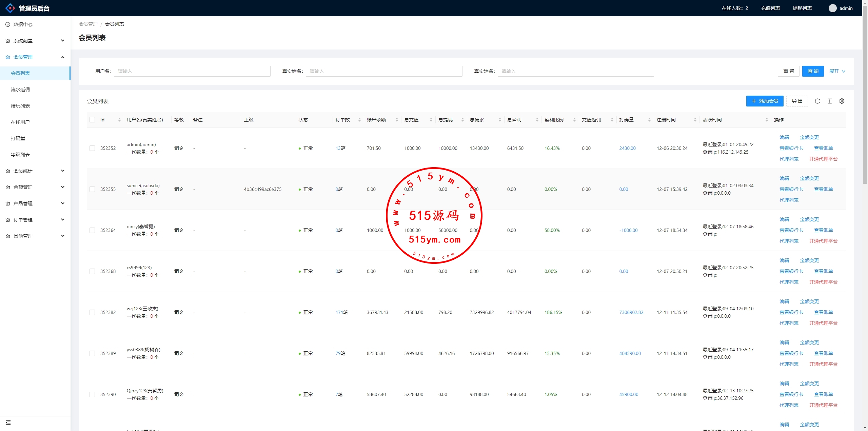Click the admin avatar in top bar
This screenshot has height=431, width=868.
(x=832, y=8)
